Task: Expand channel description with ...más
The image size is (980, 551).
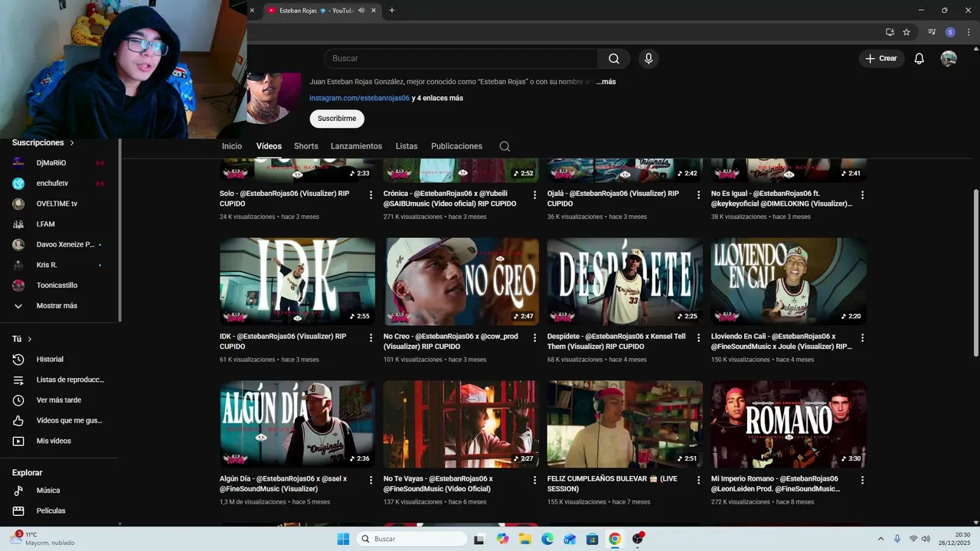Action: pyautogui.click(x=606, y=82)
